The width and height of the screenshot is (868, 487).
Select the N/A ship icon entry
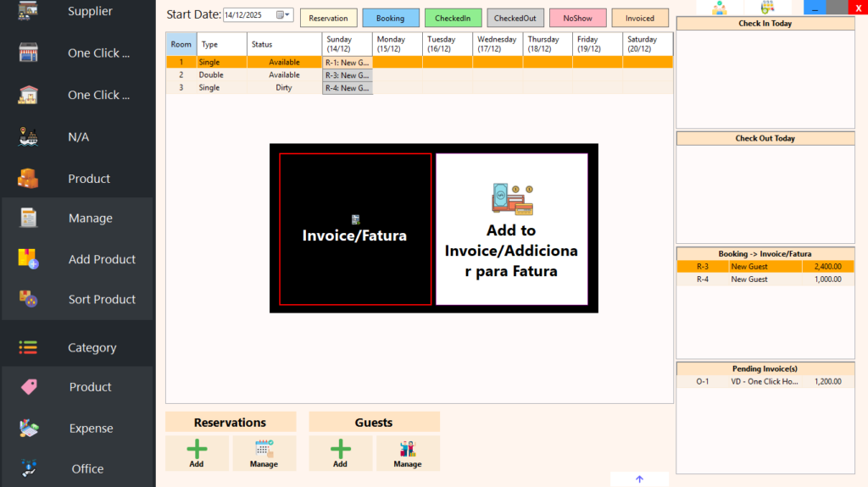point(77,136)
